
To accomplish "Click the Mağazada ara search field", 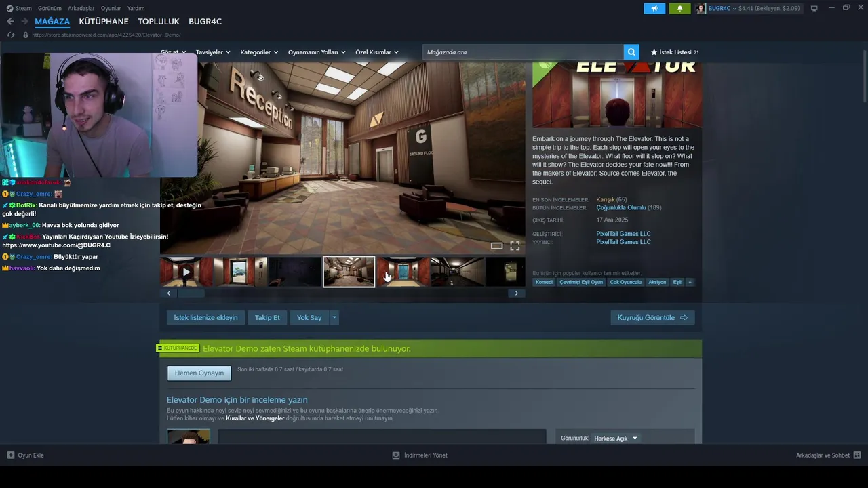I will coord(523,52).
